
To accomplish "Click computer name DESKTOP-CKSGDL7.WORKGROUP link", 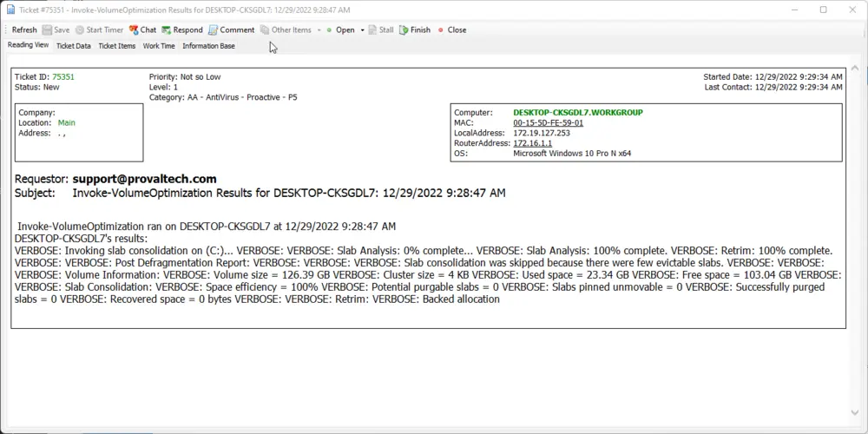I will (578, 112).
